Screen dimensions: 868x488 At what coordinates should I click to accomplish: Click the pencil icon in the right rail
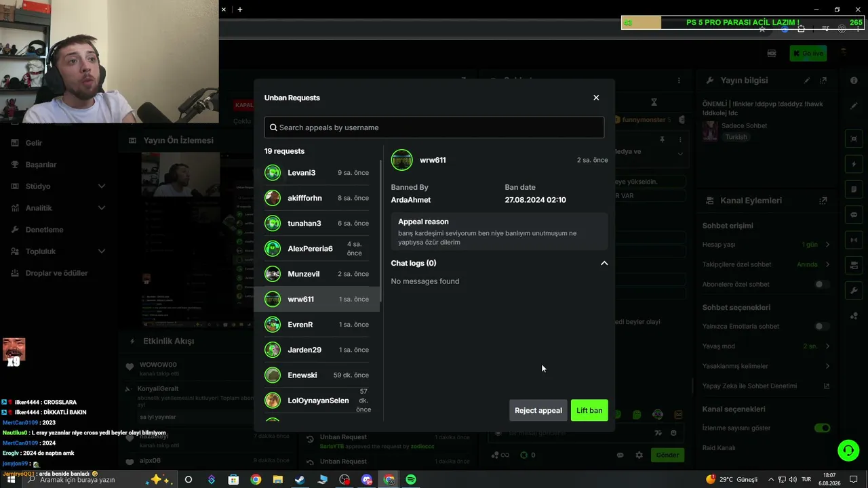(x=854, y=106)
